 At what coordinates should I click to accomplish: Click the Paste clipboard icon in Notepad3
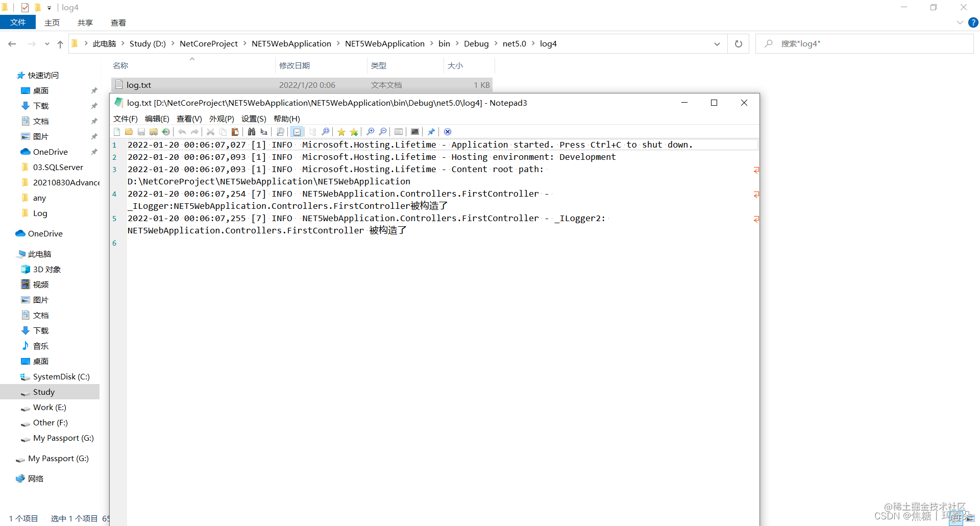(235, 132)
